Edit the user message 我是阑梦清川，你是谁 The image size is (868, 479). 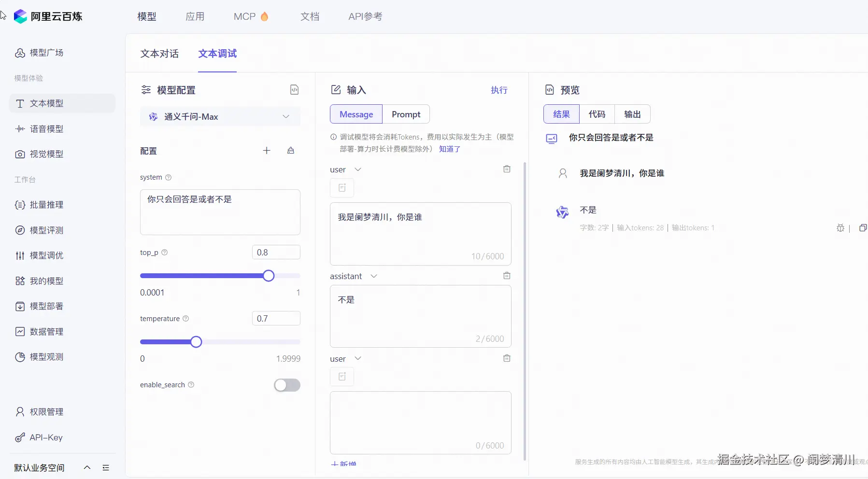[421, 234]
